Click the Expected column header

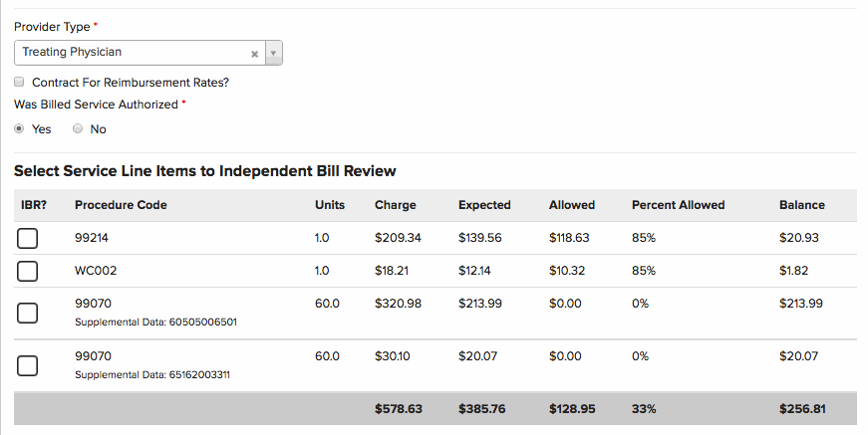(x=484, y=205)
